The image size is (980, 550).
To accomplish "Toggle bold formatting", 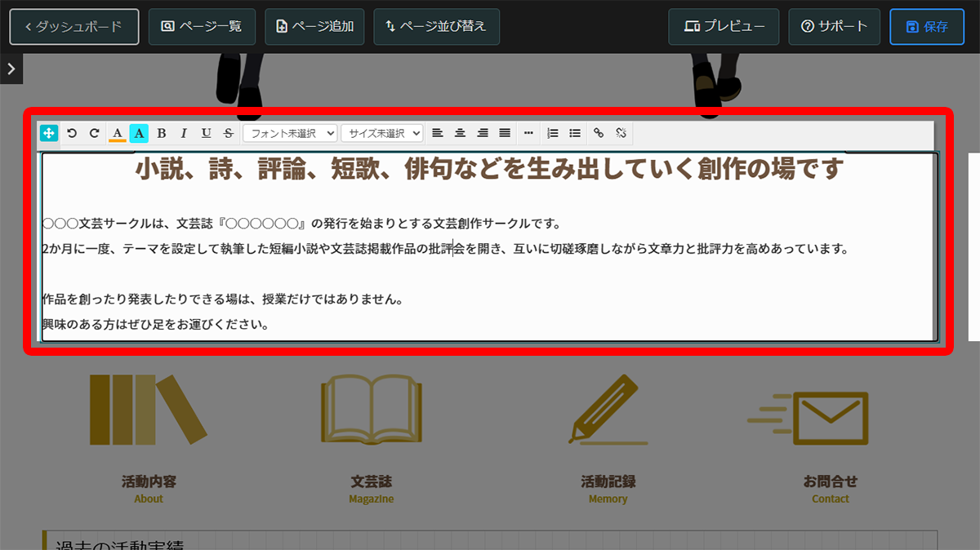I will click(x=162, y=133).
